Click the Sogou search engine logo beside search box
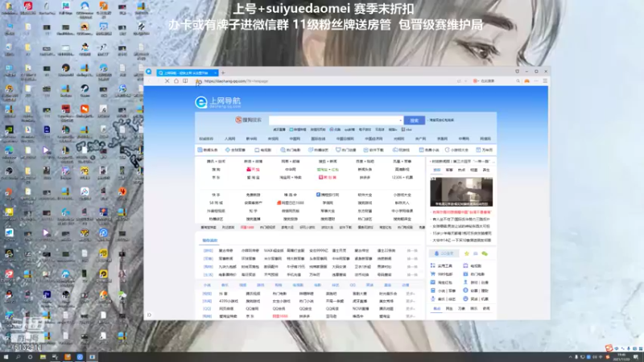The width and height of the screenshot is (644, 362). click(x=248, y=120)
